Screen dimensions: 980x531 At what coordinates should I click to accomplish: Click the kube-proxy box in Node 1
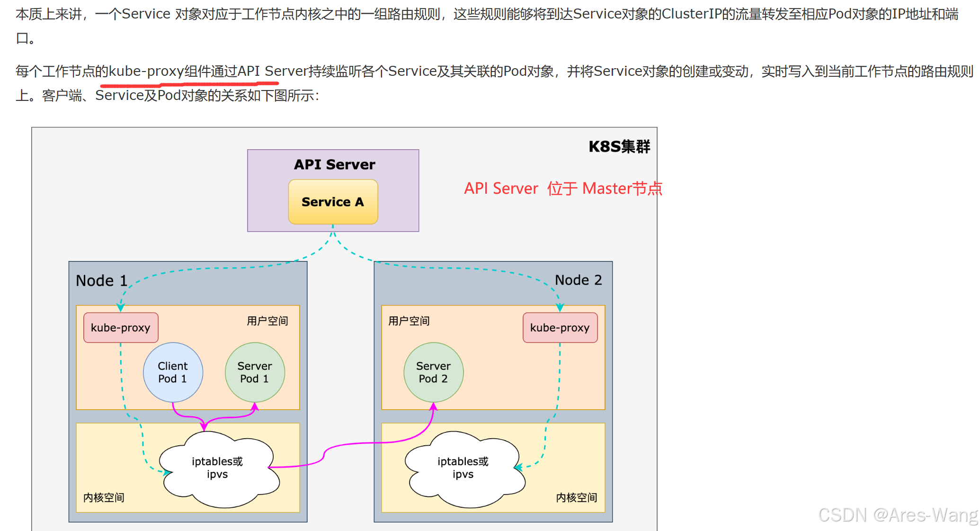pyautogui.click(x=121, y=328)
